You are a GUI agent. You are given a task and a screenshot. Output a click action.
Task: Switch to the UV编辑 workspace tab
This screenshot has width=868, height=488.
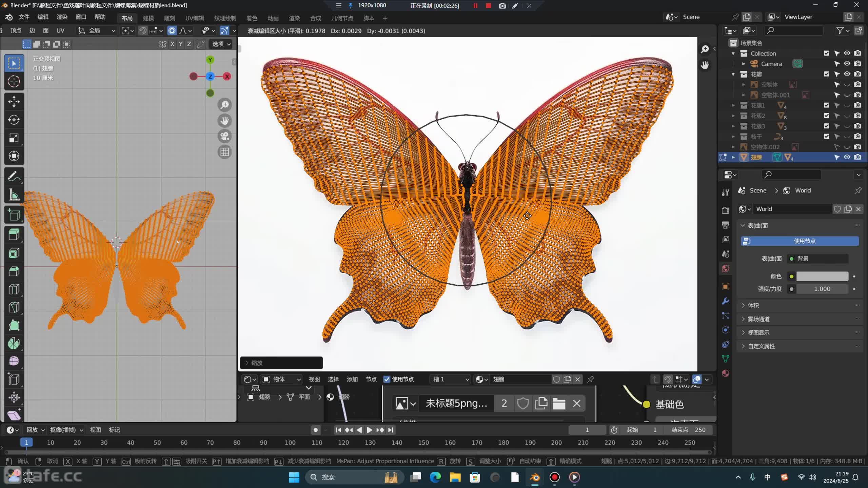pos(194,18)
